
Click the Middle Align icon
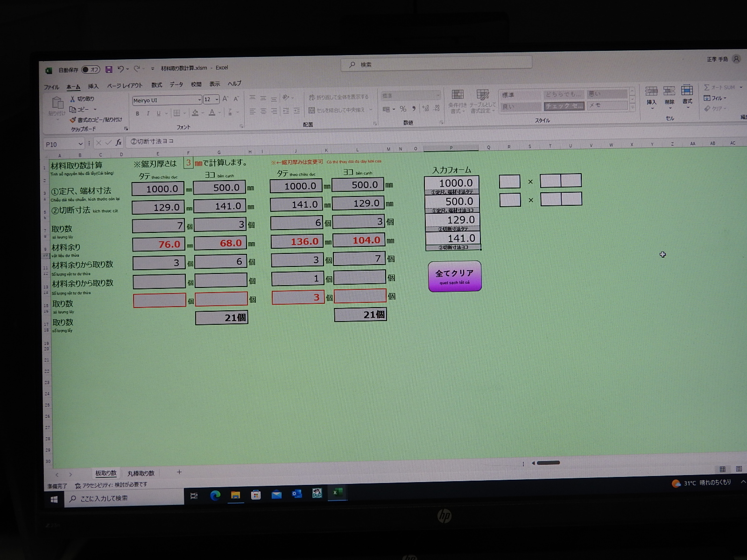click(x=263, y=98)
